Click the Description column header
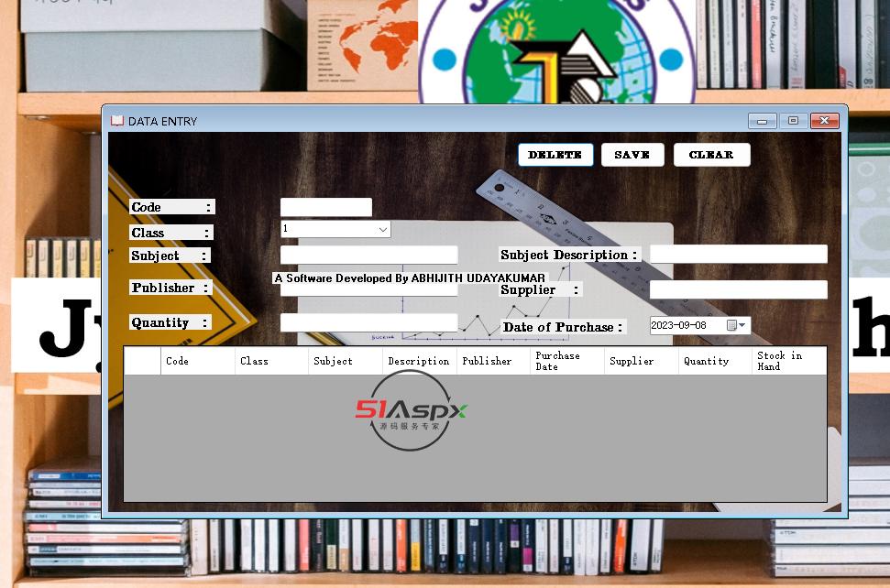Viewport: 890px width, 588px height. click(420, 361)
